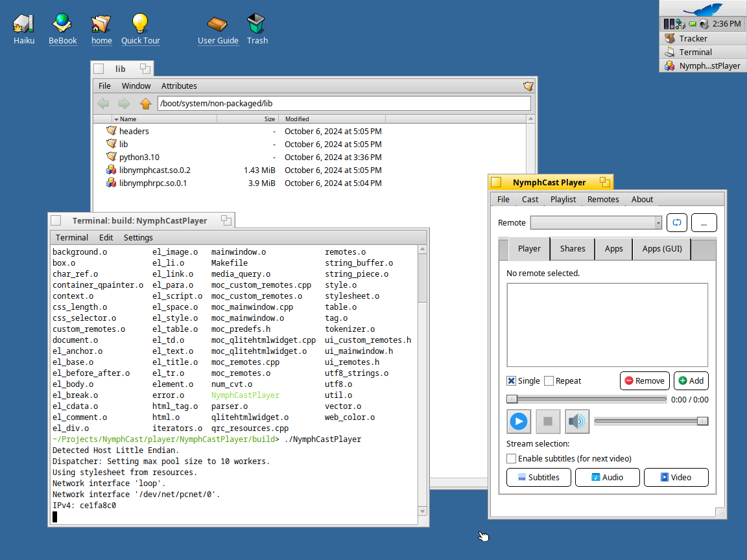Uncheck the Single checkbox
The width and height of the screenshot is (747, 560).
512,381
